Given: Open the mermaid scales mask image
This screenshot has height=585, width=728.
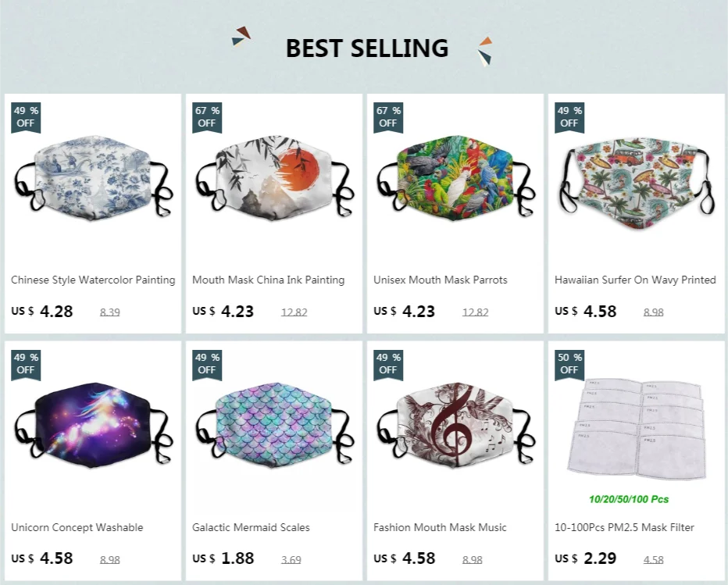Looking at the screenshot, I should (x=274, y=425).
